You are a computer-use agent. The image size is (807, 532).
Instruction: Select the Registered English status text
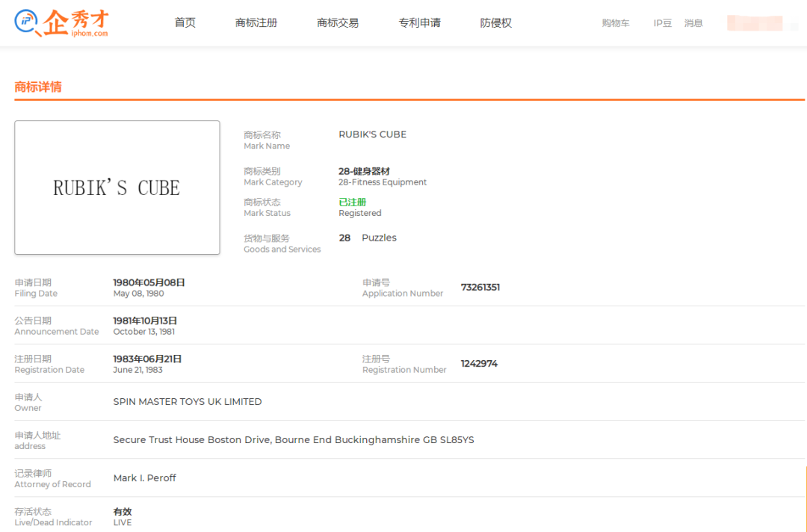pyautogui.click(x=359, y=213)
